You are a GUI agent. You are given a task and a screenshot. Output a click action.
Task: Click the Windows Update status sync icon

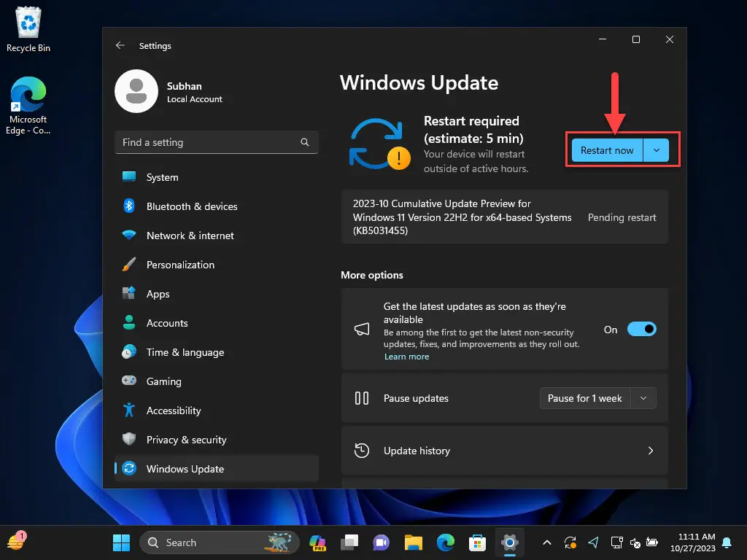[379, 144]
